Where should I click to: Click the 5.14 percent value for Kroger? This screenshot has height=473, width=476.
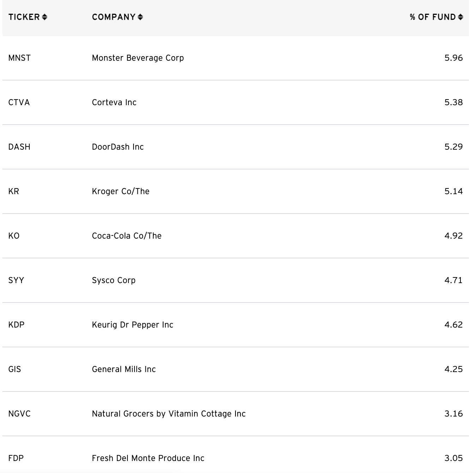point(453,191)
